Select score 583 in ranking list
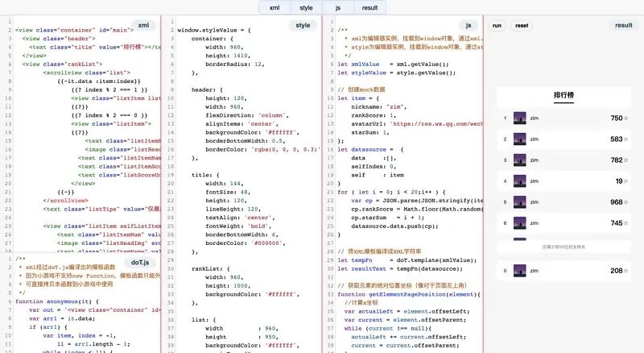Viewport: 644px width, 353px height. pos(617,139)
